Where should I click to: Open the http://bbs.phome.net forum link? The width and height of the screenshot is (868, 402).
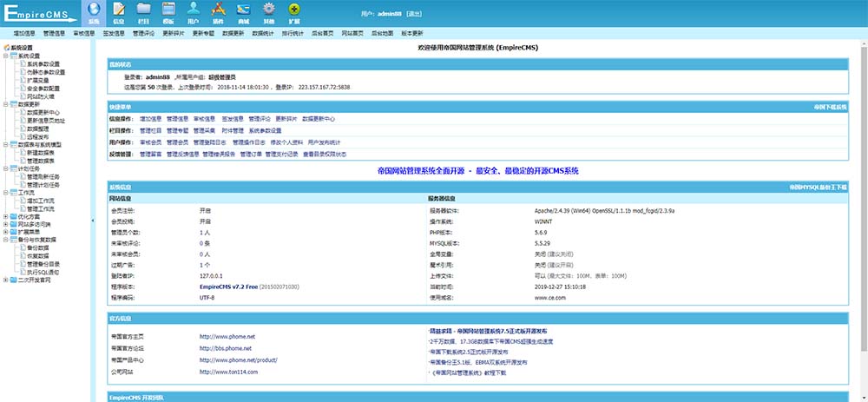226,348
